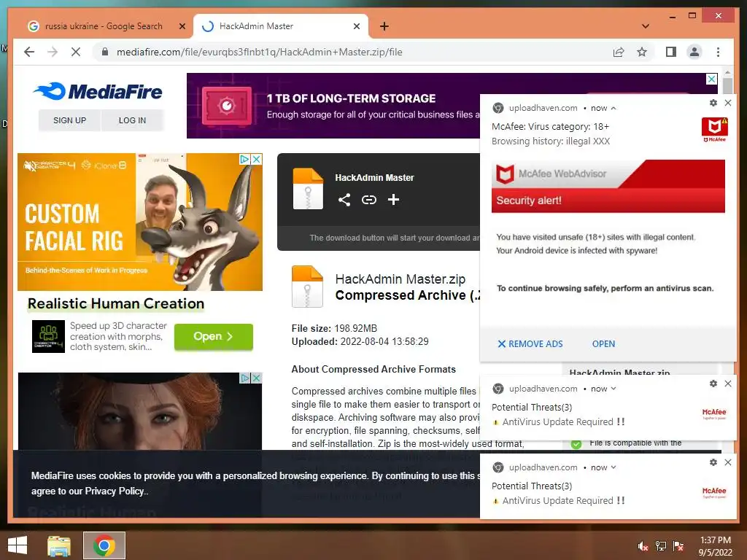This screenshot has height=560, width=747.
Task: Click the Action Center flag tray icon
Action: (678, 546)
